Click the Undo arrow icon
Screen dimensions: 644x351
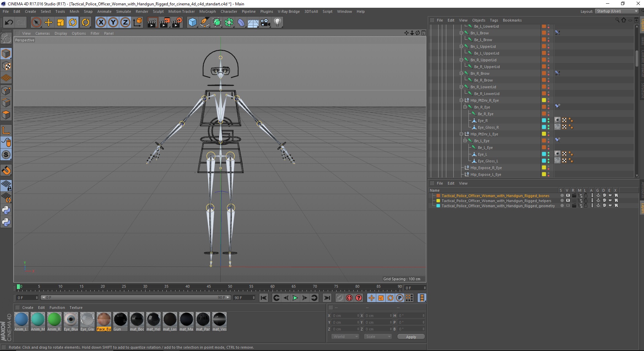(9, 23)
